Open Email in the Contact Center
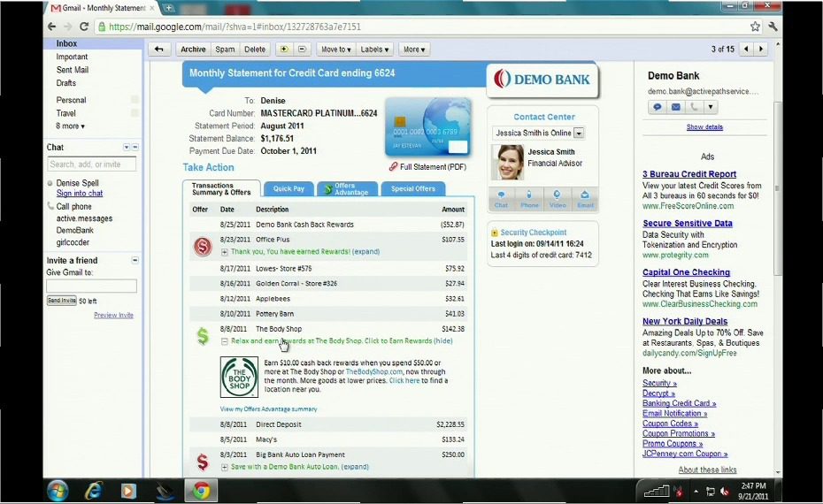Screen dimensions: 823x504 pos(585,199)
